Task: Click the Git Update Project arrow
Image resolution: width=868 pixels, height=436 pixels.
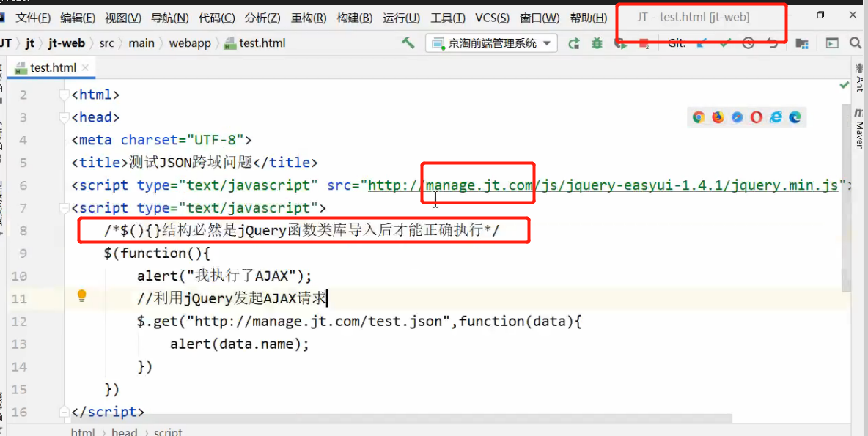Action: point(702,43)
